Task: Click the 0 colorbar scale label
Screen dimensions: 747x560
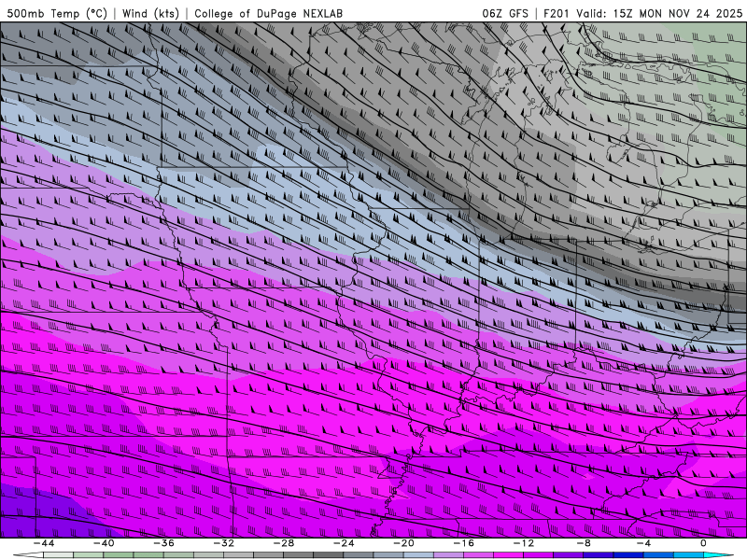Action: (703, 543)
